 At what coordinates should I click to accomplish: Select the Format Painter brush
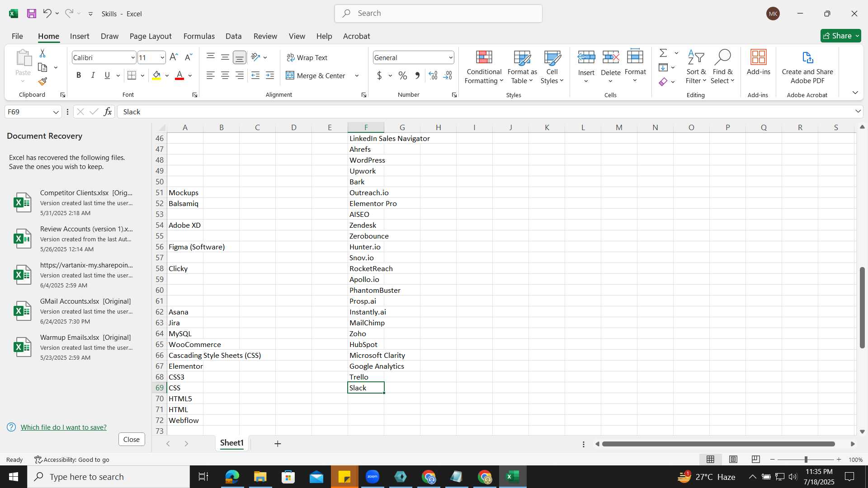click(x=42, y=82)
